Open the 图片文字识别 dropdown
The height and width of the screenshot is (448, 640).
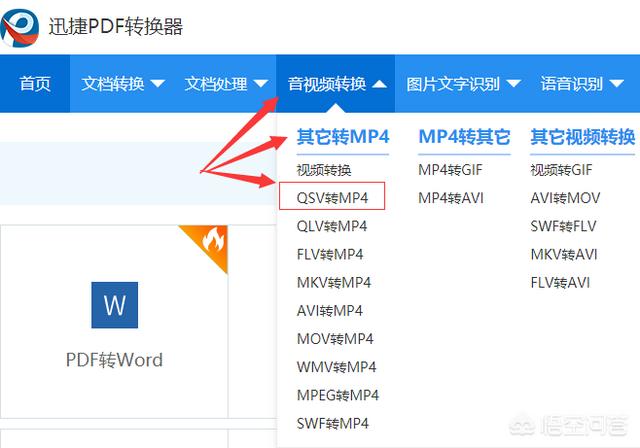click(x=463, y=83)
